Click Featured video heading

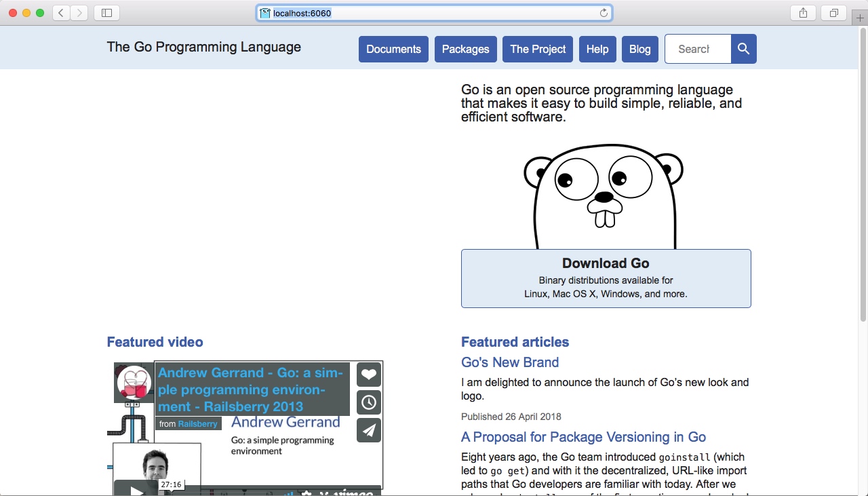(x=155, y=342)
